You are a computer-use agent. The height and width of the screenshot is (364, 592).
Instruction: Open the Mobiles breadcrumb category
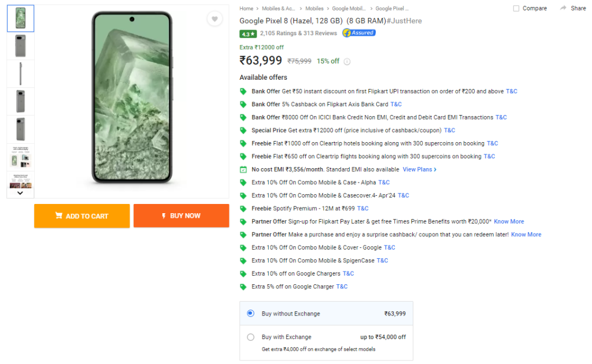pyautogui.click(x=314, y=8)
